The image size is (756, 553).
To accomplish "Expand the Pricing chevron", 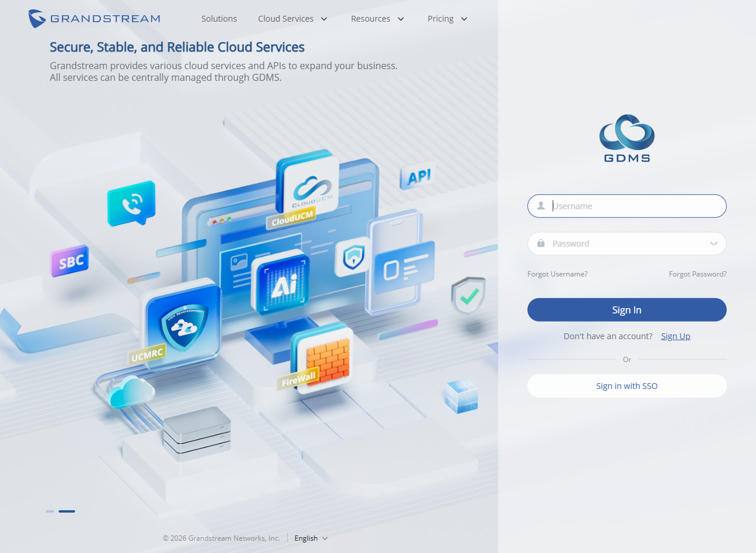I will click(464, 19).
